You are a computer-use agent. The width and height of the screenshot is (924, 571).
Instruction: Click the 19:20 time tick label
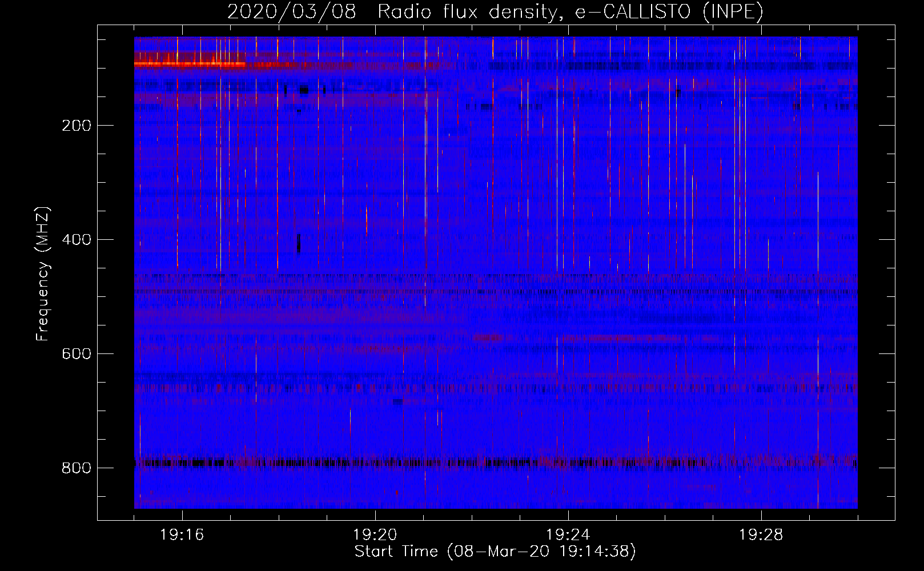375,535
